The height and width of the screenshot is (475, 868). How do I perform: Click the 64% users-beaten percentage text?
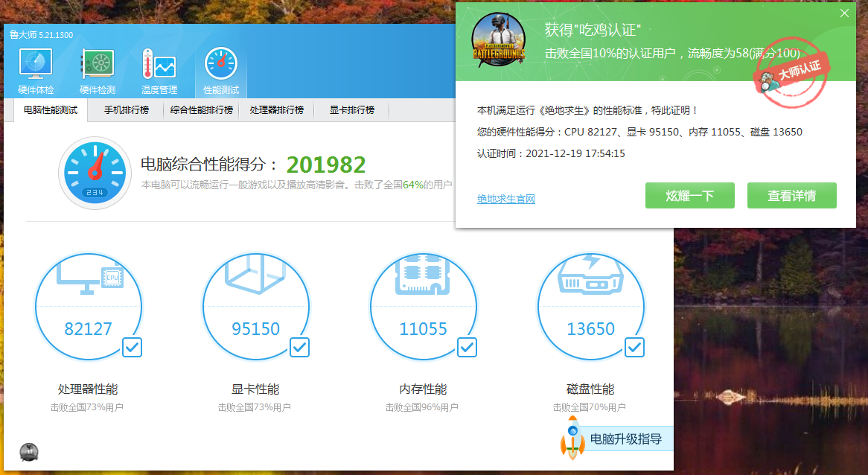(413, 185)
